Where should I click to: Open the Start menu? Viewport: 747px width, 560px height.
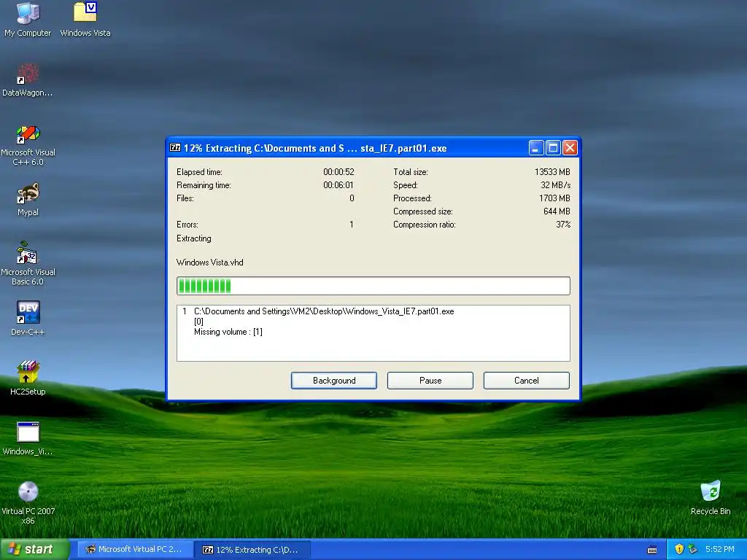pos(34,549)
